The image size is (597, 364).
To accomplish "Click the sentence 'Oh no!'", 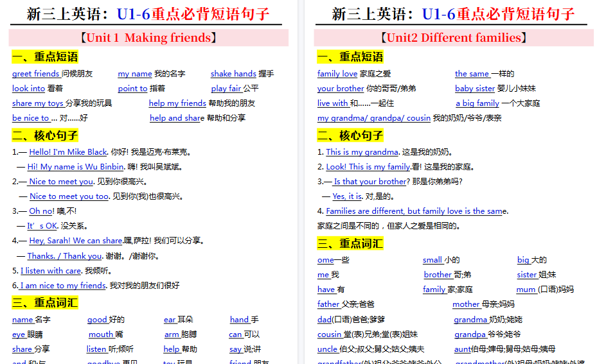I will [42, 211].
